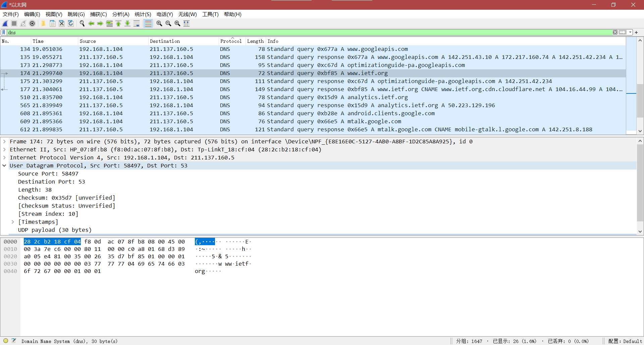Start packet capture with the shark fin icon

pyautogui.click(x=5, y=23)
